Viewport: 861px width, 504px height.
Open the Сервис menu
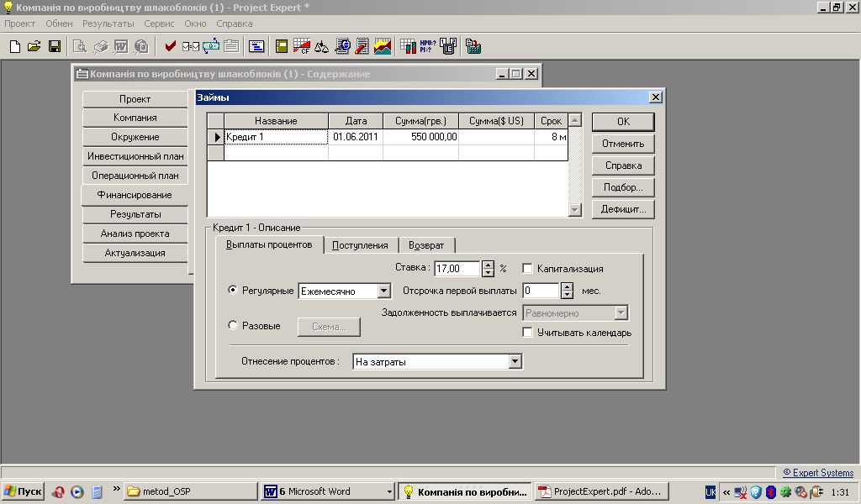159,24
